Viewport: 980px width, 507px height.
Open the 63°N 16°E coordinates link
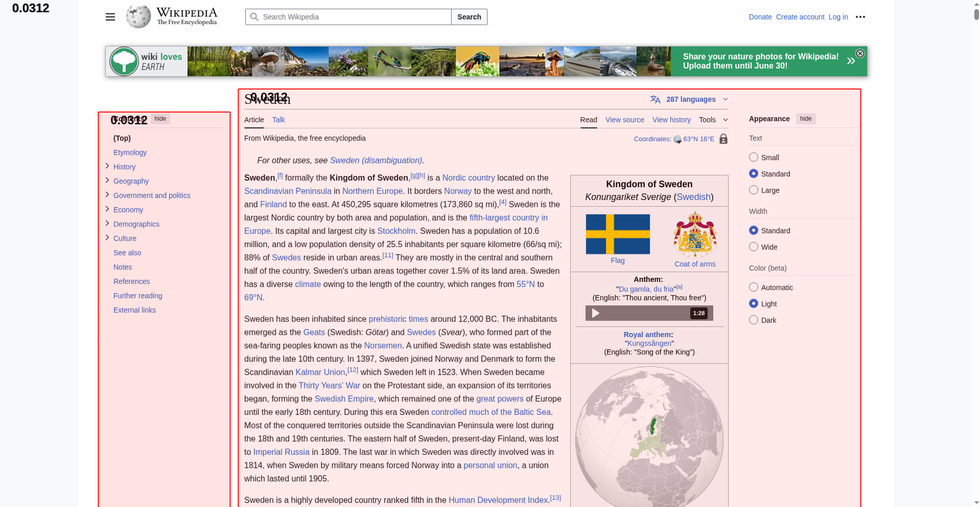coord(699,139)
